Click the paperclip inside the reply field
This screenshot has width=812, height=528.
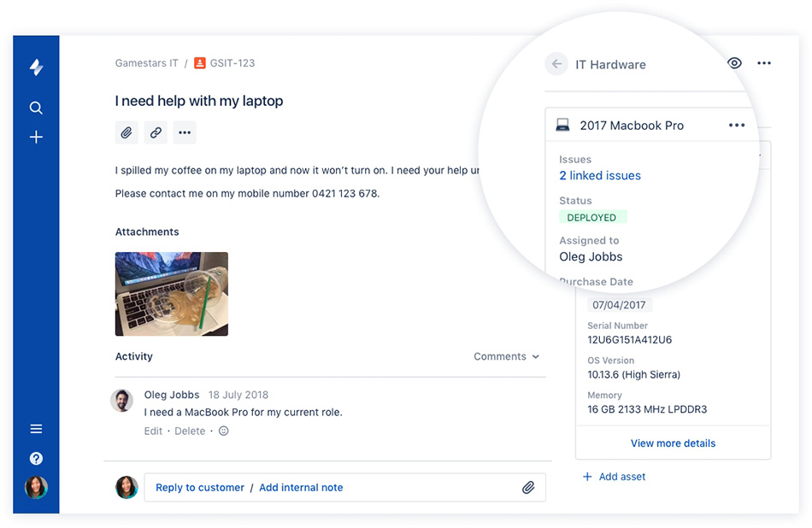pyautogui.click(x=529, y=487)
